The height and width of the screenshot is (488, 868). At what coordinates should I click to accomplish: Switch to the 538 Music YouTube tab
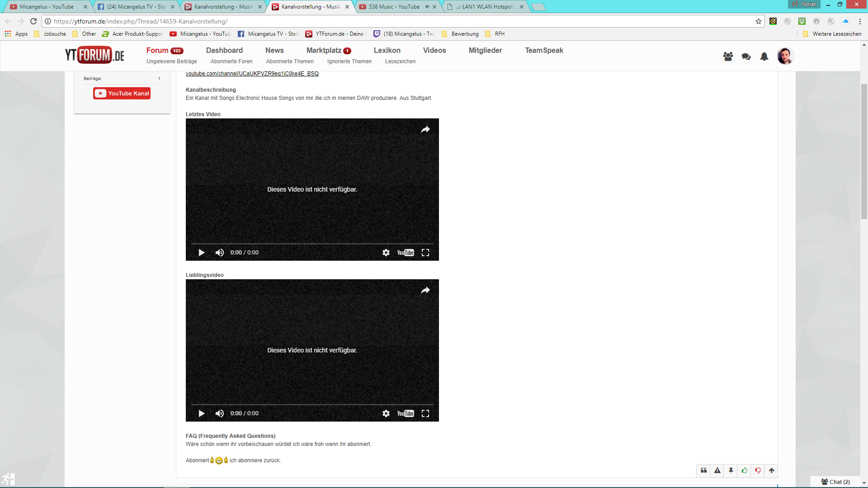click(x=394, y=7)
